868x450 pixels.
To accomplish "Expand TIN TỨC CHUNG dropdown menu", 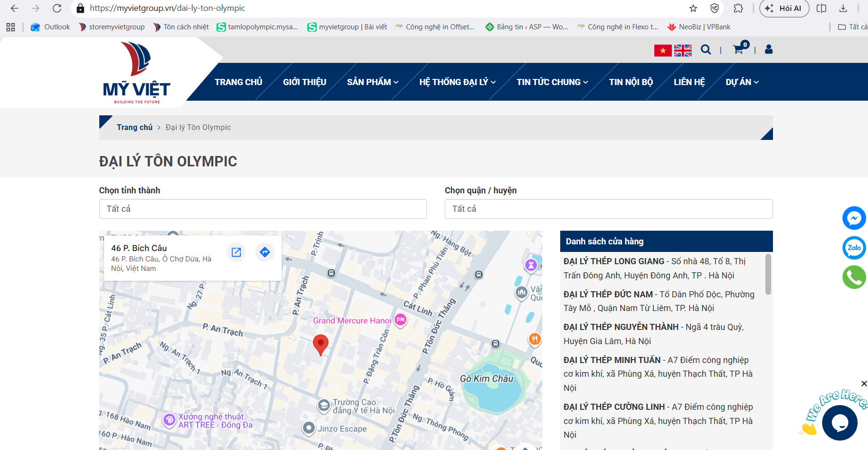I will (x=552, y=82).
